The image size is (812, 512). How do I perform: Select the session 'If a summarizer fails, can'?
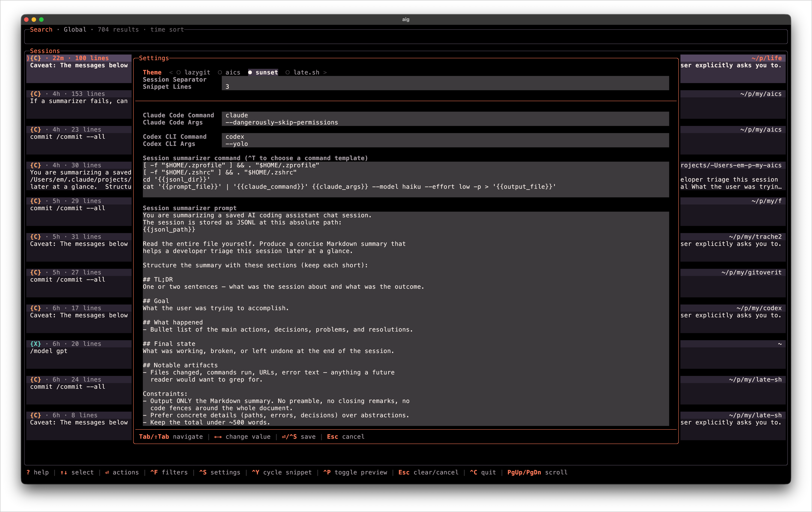(x=79, y=105)
